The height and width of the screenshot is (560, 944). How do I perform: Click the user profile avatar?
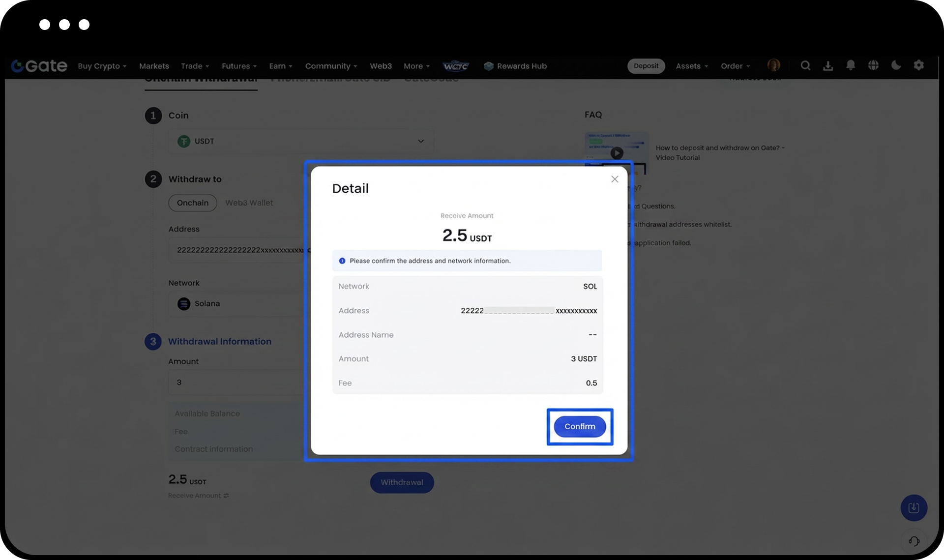pyautogui.click(x=773, y=65)
